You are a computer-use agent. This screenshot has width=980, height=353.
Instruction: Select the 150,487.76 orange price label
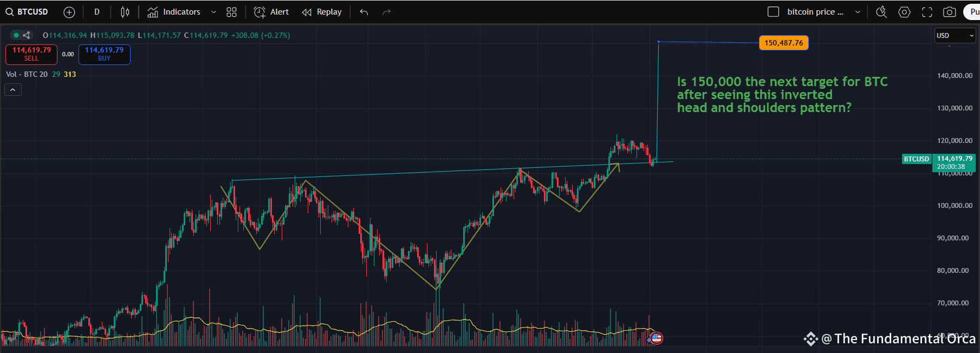point(784,43)
